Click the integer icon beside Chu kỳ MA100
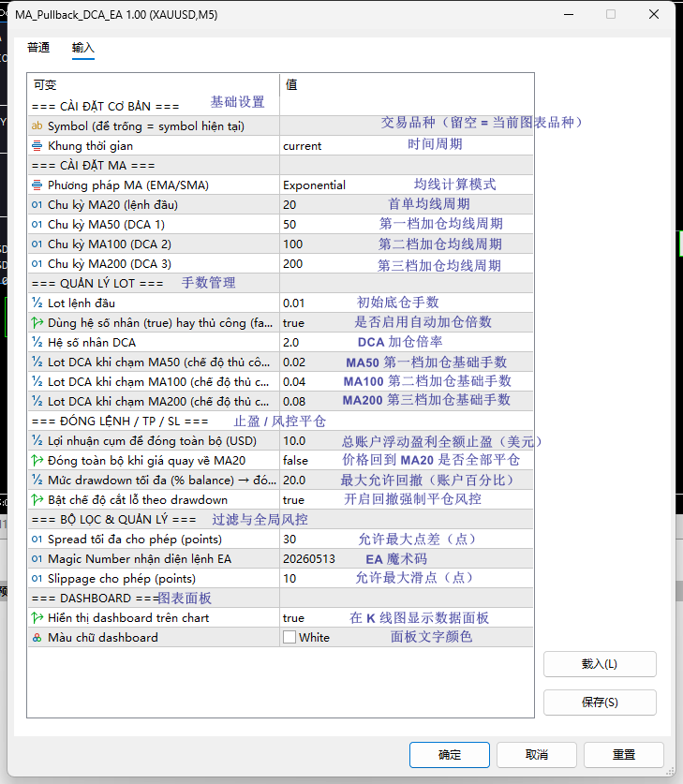 click(x=37, y=244)
